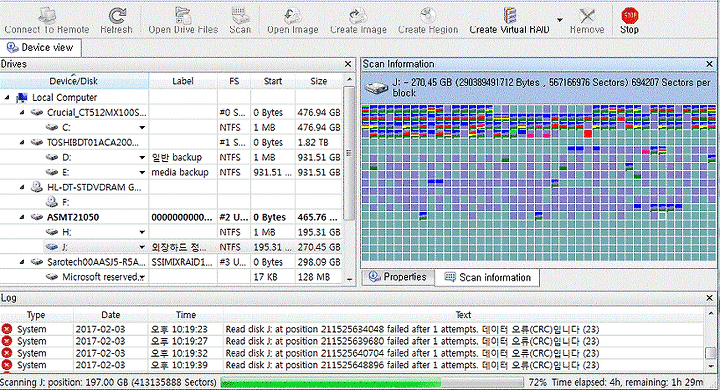Select log entry at 10:19:23
The image size is (720, 390).
(352, 329)
